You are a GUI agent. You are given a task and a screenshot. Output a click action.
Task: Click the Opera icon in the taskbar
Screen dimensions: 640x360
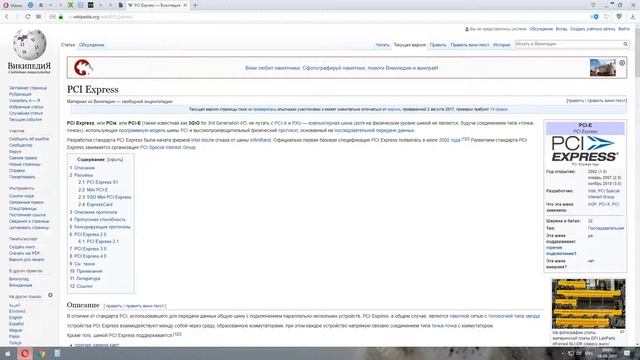(x=24, y=353)
